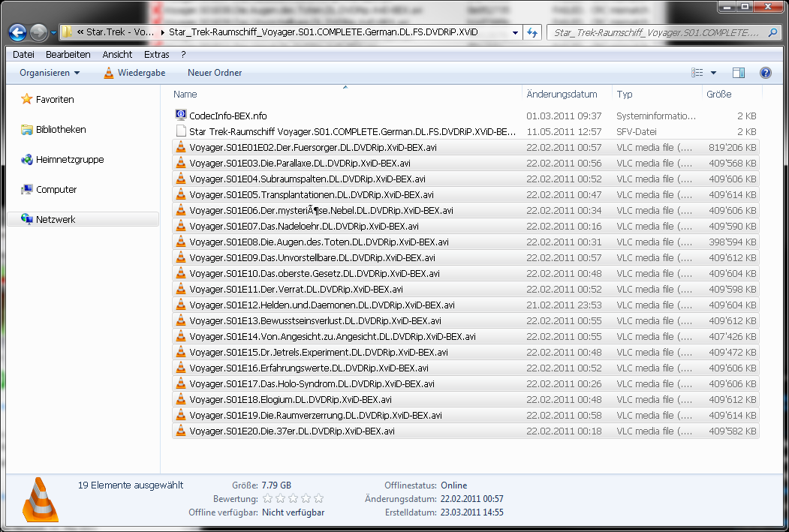This screenshot has width=789, height=532.
Task: Click VLC icon of S01E16 Erfahrungswerte
Action: 181,368
